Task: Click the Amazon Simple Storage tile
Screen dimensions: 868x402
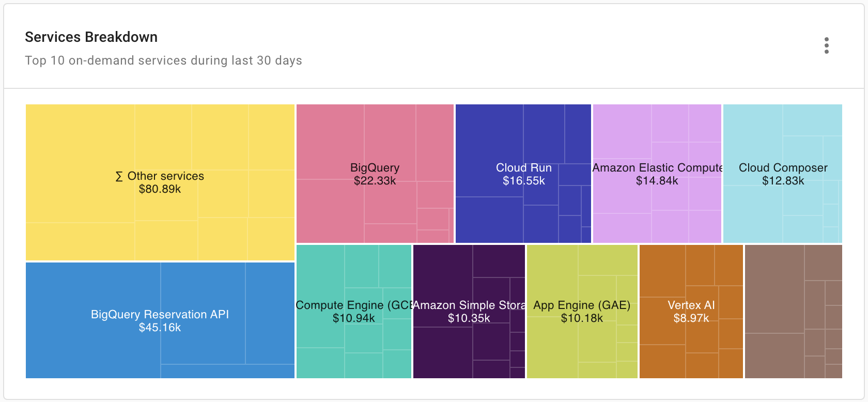Action: (469, 311)
